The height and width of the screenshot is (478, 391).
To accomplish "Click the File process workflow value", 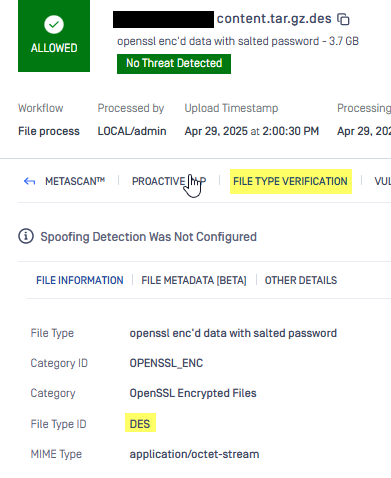I will click(49, 131).
